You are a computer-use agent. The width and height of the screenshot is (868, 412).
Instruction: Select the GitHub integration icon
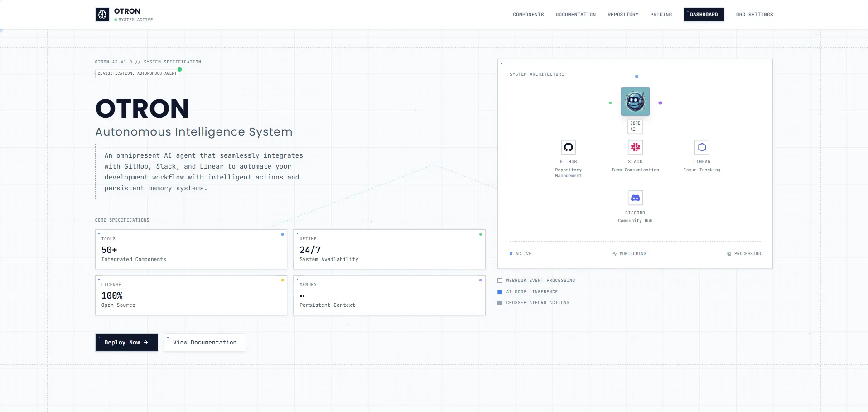568,147
